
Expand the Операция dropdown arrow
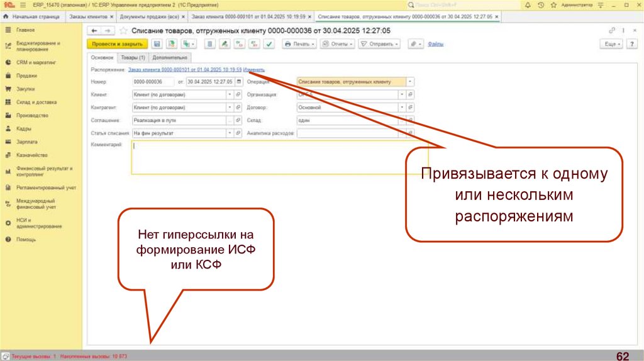[x=410, y=82]
